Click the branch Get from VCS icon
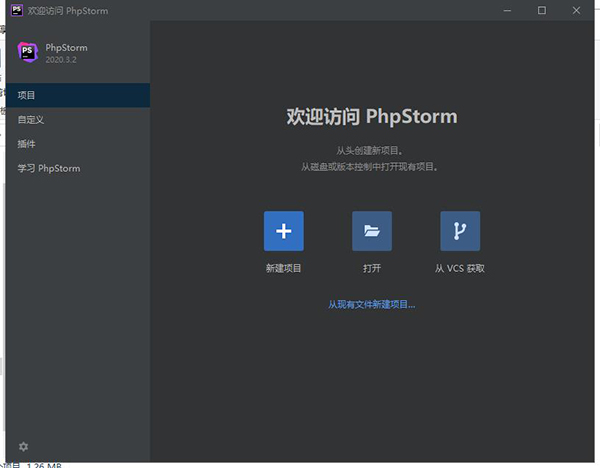 click(x=460, y=231)
